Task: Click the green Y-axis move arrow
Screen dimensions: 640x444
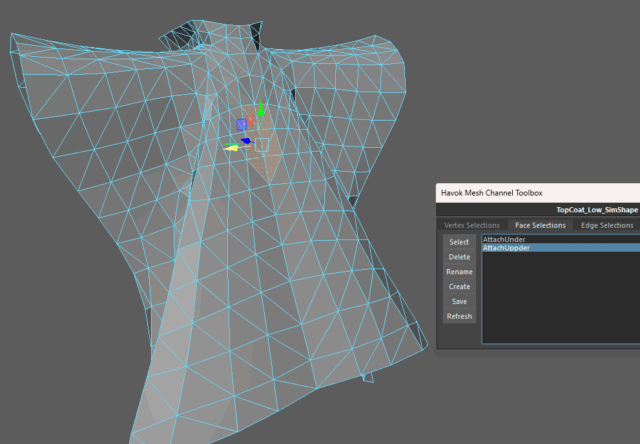Action: [260, 109]
